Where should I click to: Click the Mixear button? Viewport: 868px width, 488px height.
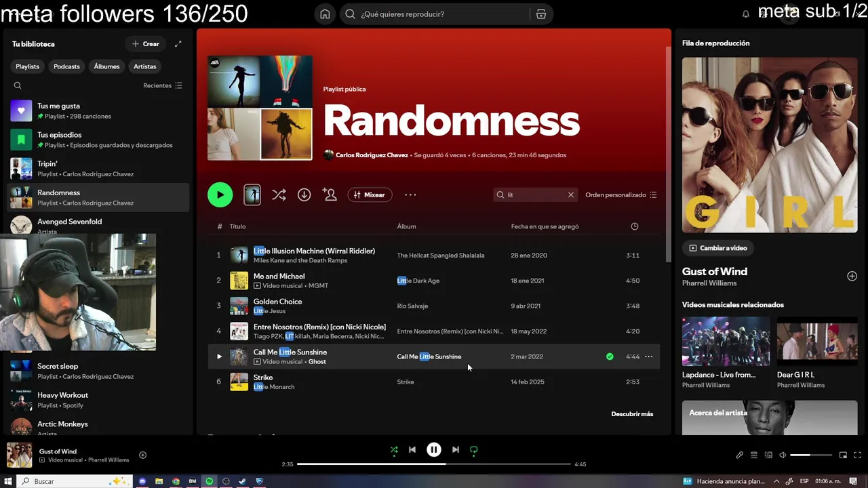(370, 195)
